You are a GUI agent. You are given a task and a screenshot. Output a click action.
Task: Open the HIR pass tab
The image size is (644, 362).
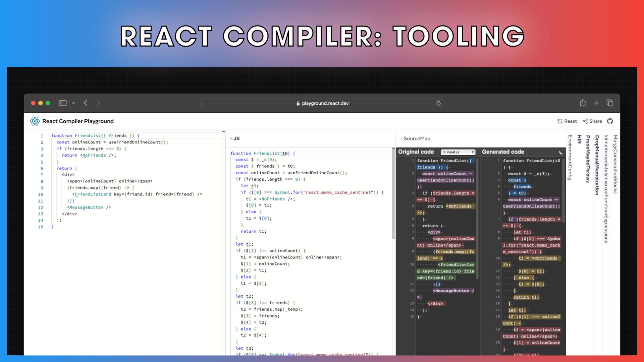click(579, 139)
